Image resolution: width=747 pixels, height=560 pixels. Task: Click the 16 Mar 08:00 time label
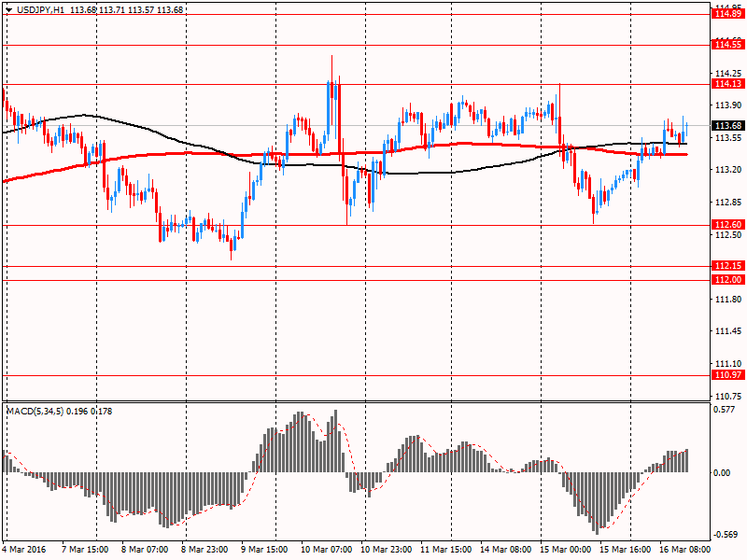tap(683, 551)
